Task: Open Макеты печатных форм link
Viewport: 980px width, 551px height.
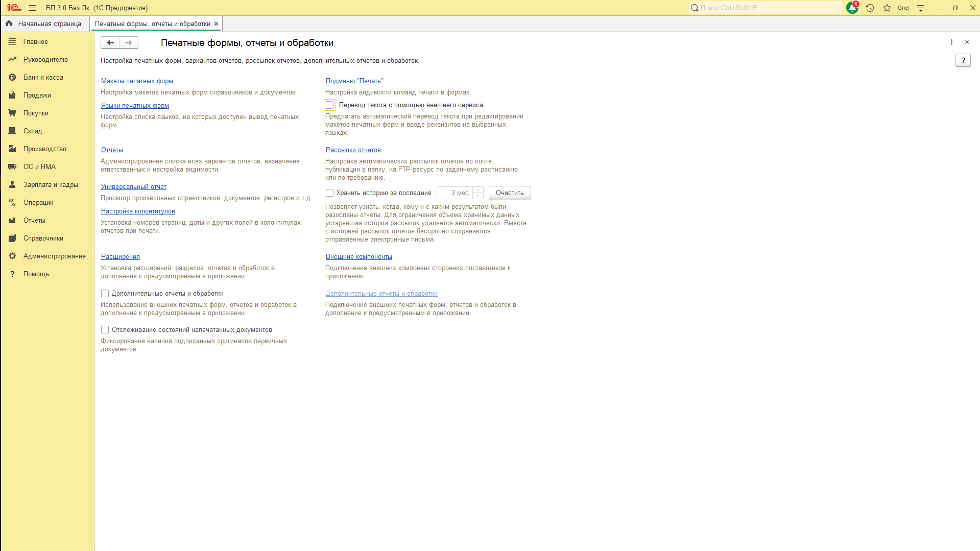Action: coord(137,81)
